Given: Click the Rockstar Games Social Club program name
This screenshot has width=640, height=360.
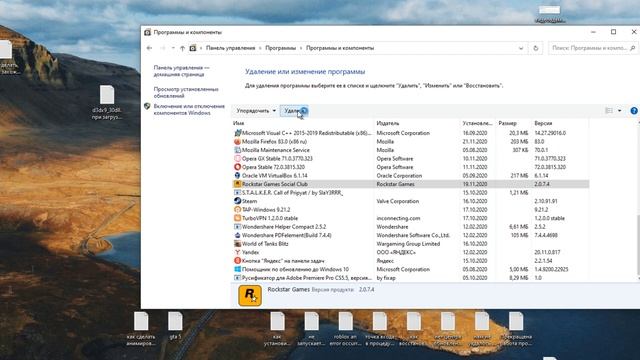Looking at the screenshot, I should click(x=275, y=184).
